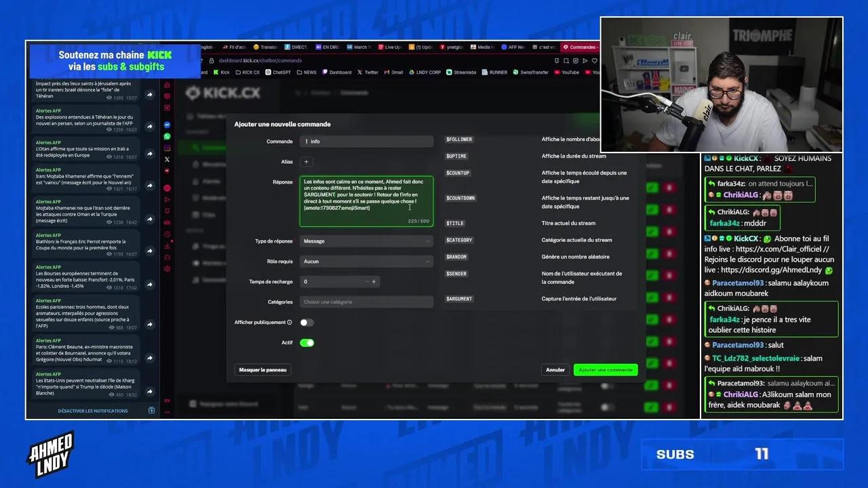The height and width of the screenshot is (488, 868).
Task: Switch to the ynetglobal browser tab
Action: coord(451,47)
